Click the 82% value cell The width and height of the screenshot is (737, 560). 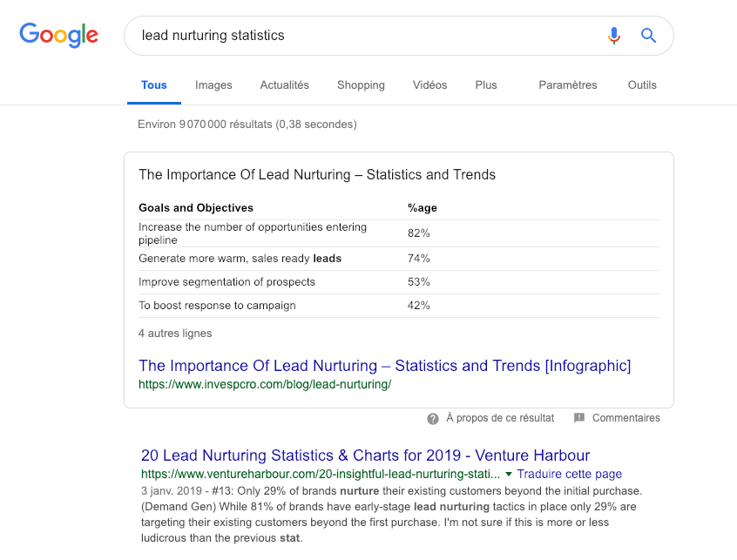click(x=418, y=233)
